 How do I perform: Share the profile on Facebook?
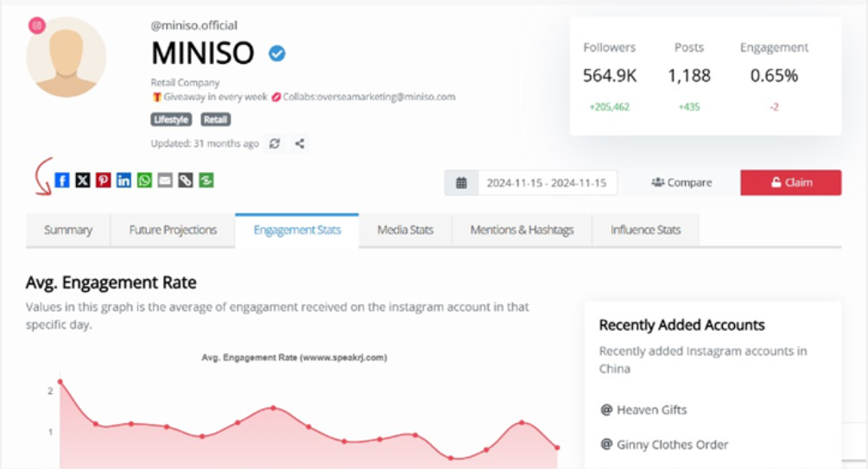(62, 181)
